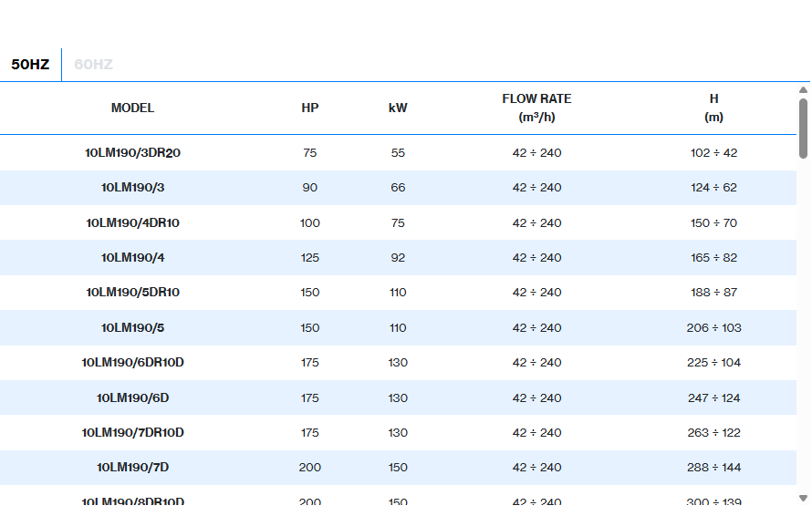Select model 10LM190/3 in the table
Viewport: 812px width, 516px height.
click(132, 188)
